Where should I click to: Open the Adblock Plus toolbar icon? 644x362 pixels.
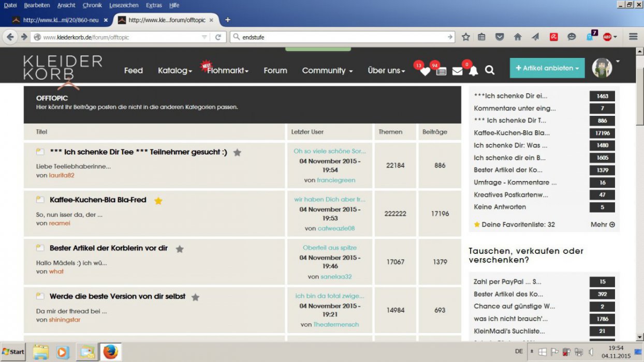click(x=607, y=37)
